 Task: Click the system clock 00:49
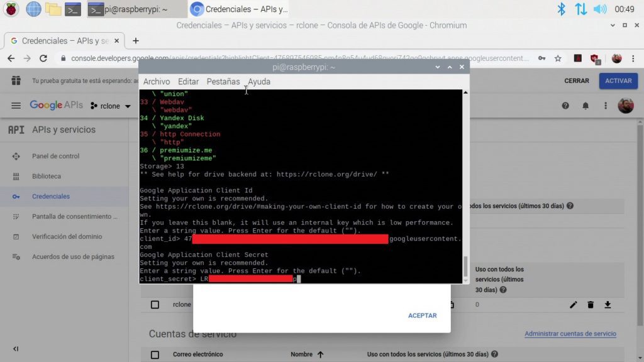(x=625, y=9)
